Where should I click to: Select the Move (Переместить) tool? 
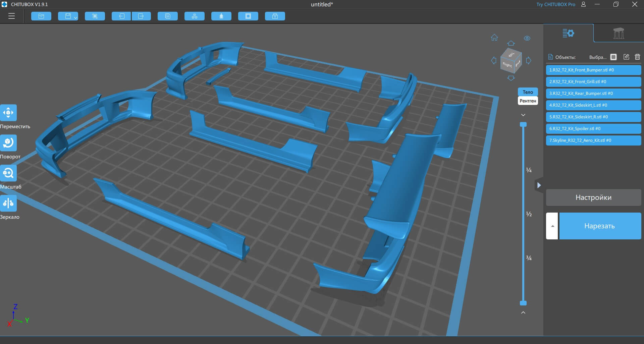coord(8,113)
